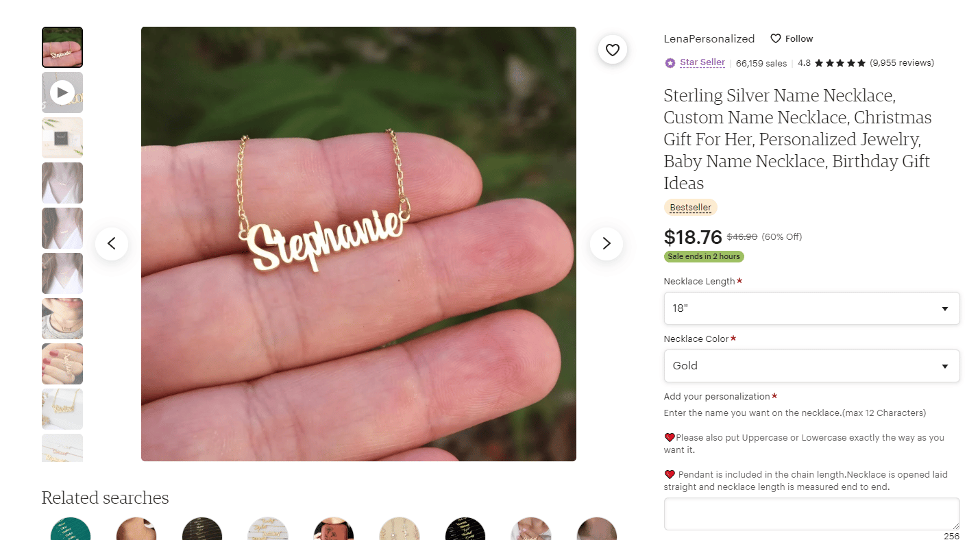The height and width of the screenshot is (540, 980).
Task: Play the product video thumbnail
Action: point(62,93)
